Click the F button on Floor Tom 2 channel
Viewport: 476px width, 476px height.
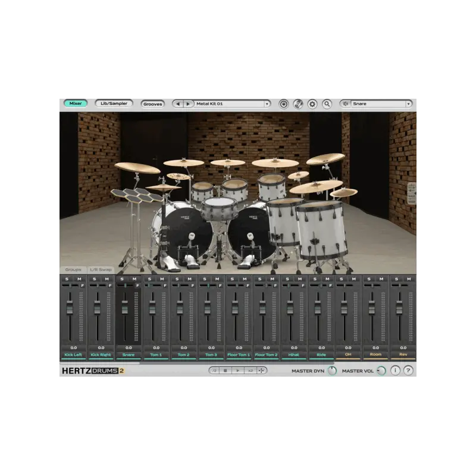coord(275,286)
